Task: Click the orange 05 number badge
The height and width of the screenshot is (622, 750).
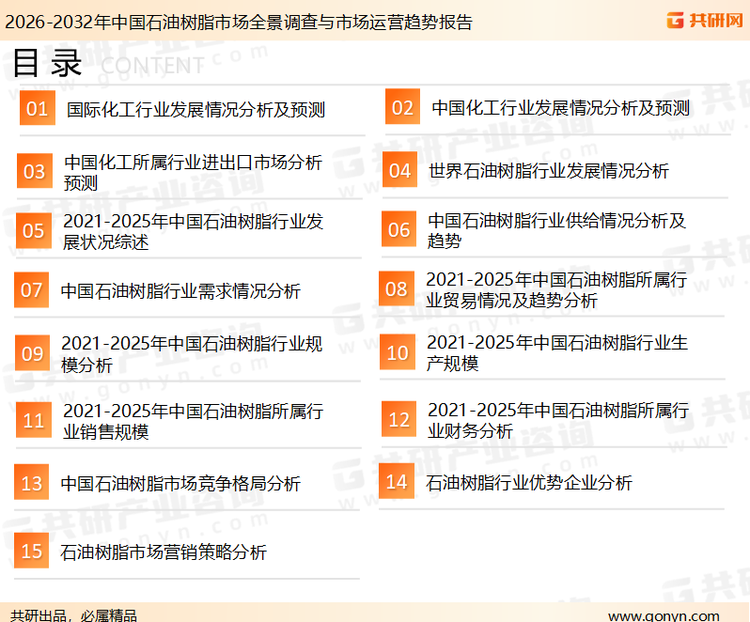Action: [33, 231]
